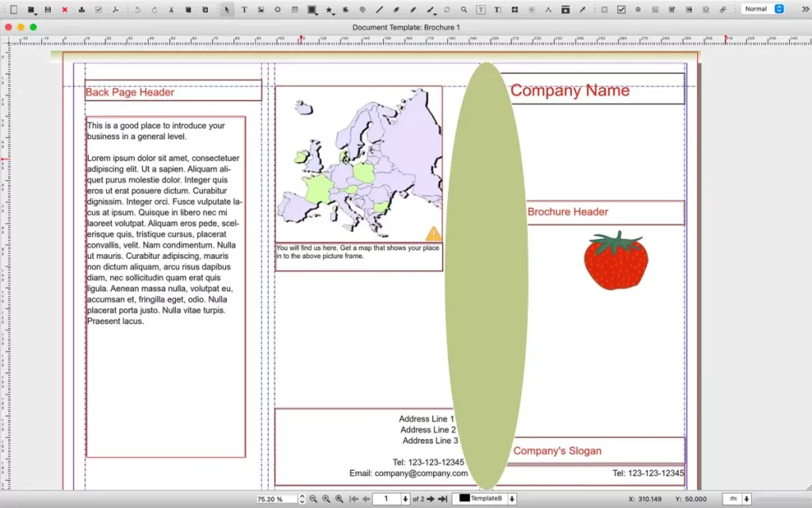Click the Save as PDF icon
Image resolution: width=812 pixels, height=508 pixels.
(115, 10)
